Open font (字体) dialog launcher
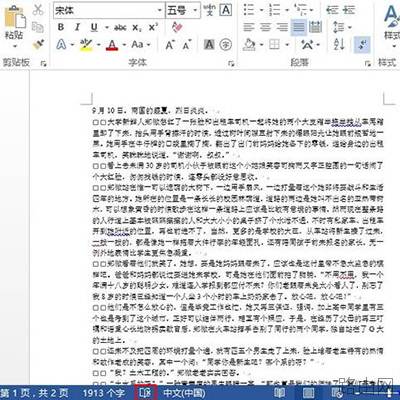This screenshot has height=400, width=400. click(x=231, y=63)
